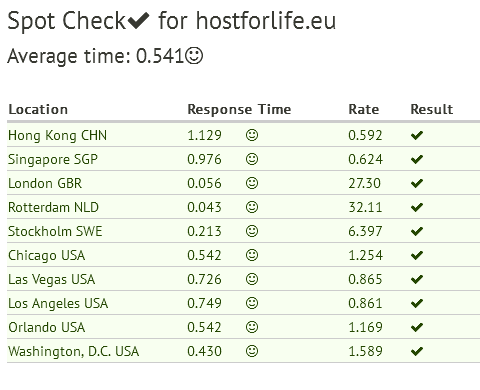480x390 pixels.
Task: Click the smiley face in the Stockholm SWE row
Action: [x=252, y=231]
